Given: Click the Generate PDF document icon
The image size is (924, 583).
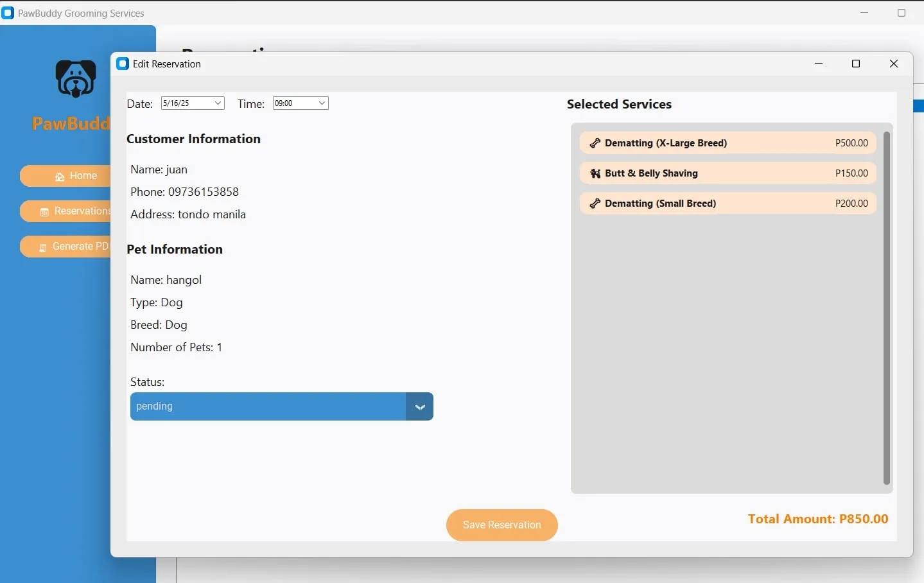Looking at the screenshot, I should pyautogui.click(x=43, y=247).
